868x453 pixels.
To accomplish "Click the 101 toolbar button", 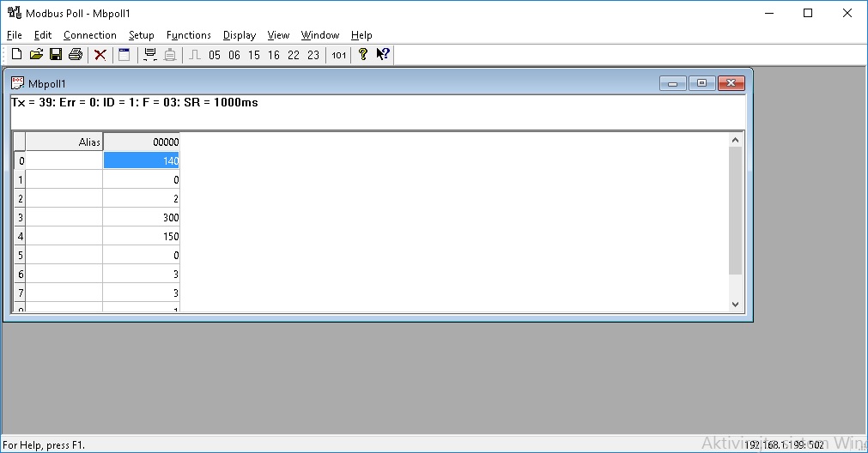I will pos(339,55).
